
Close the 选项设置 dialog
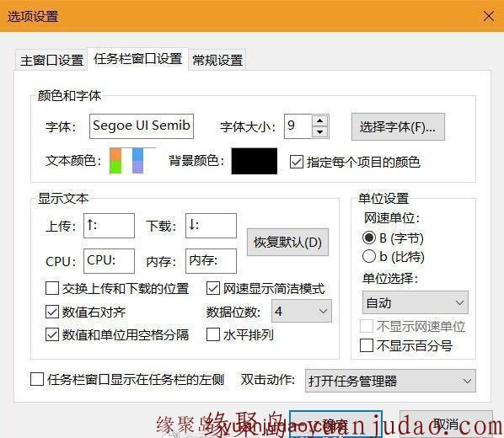point(489,16)
